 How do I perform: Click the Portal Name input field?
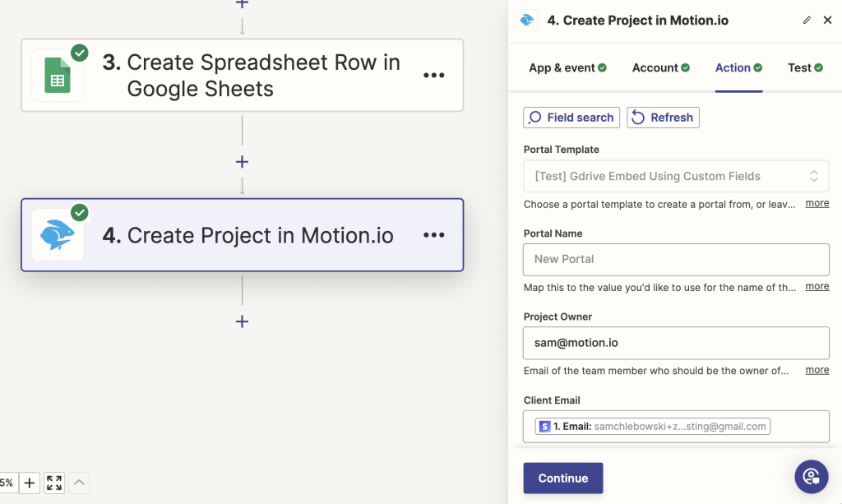(676, 259)
